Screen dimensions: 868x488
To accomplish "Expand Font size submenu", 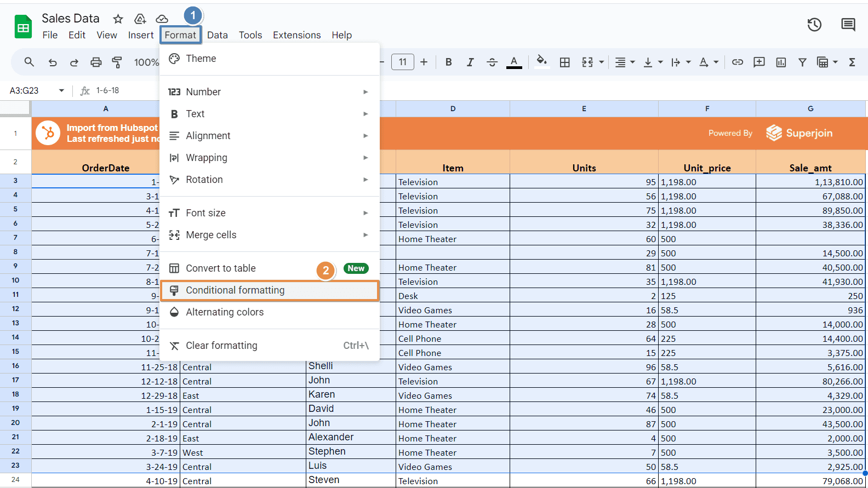I will coord(270,213).
